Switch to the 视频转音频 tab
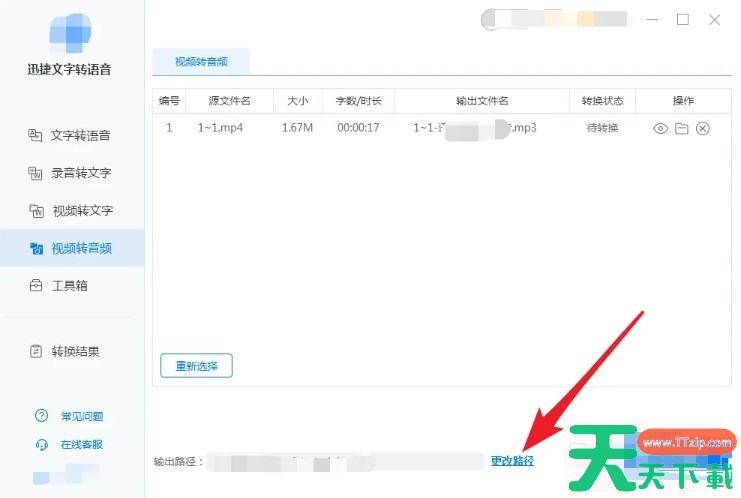The width and height of the screenshot is (741, 498). tap(201, 61)
